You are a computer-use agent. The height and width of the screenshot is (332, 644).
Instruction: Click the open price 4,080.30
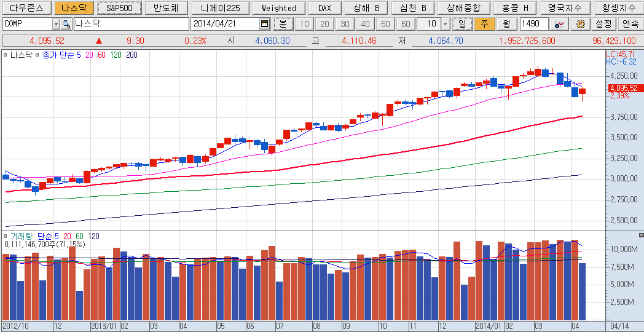(272, 41)
